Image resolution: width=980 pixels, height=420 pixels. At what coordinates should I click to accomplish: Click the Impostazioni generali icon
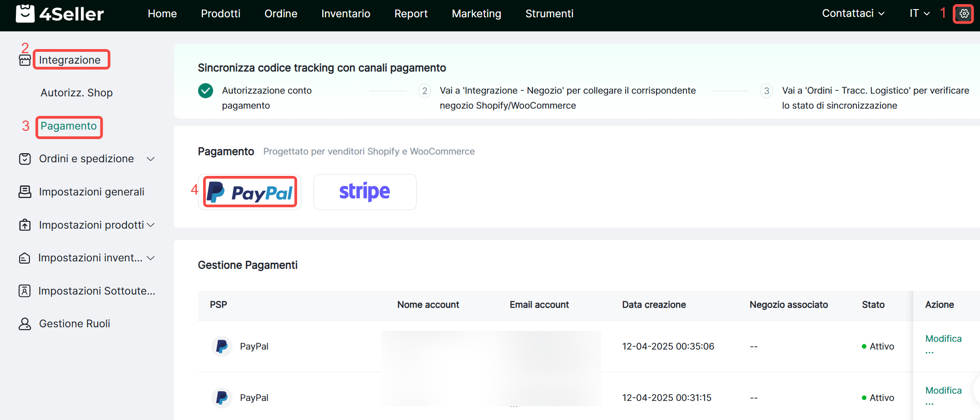pyautogui.click(x=25, y=192)
